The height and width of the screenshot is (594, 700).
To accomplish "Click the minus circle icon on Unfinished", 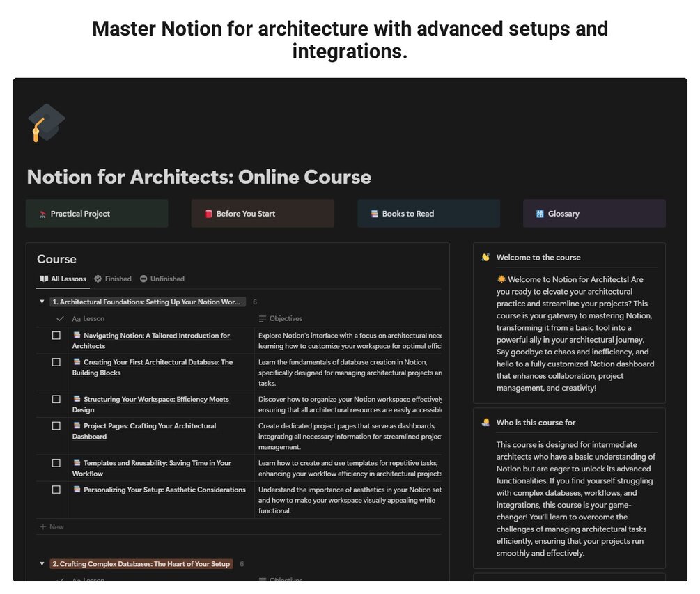I will [x=143, y=279].
